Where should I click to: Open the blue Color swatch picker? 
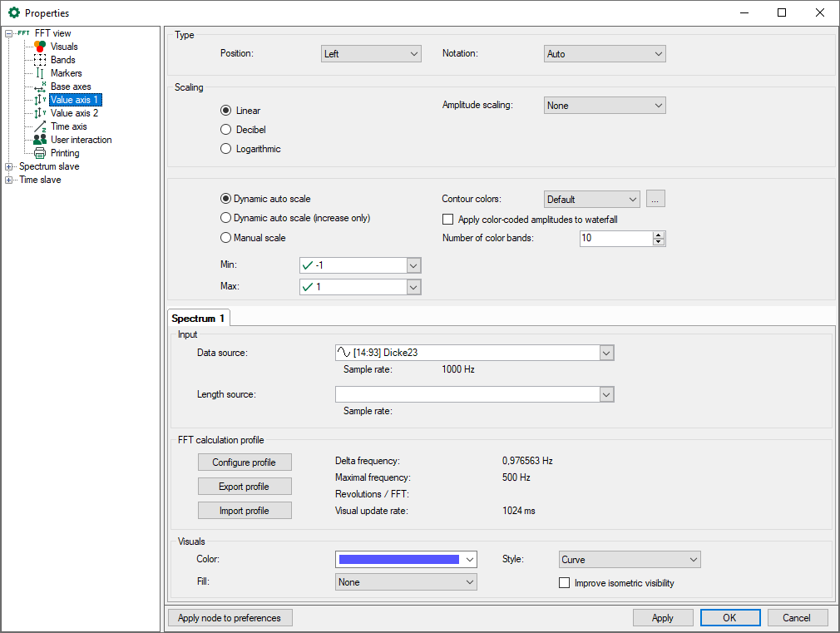tap(405, 559)
